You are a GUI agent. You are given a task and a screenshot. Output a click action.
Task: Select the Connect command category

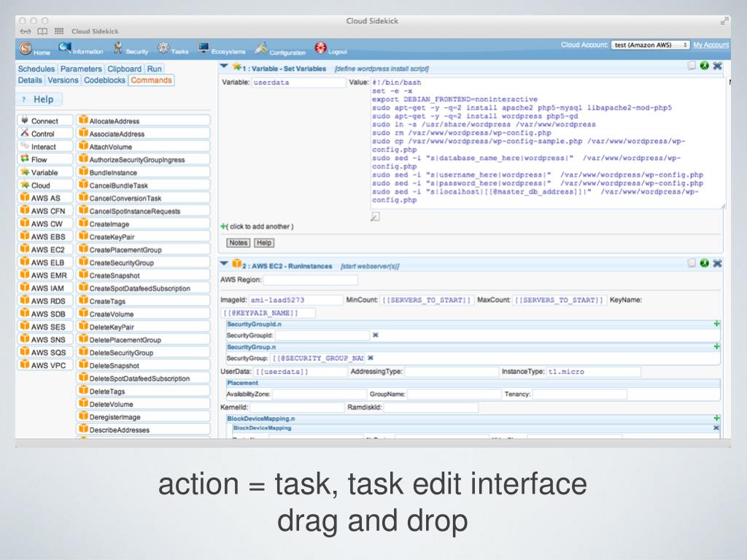pyautogui.click(x=44, y=121)
